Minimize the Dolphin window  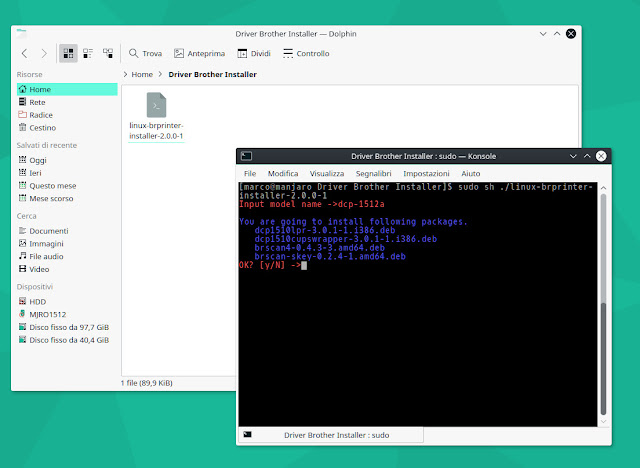pyautogui.click(x=543, y=34)
